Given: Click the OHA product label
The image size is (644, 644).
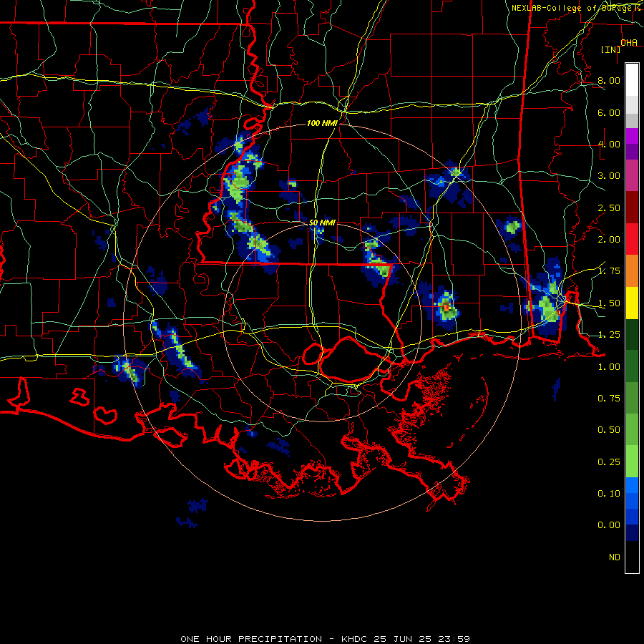Looking at the screenshot, I should [x=629, y=43].
